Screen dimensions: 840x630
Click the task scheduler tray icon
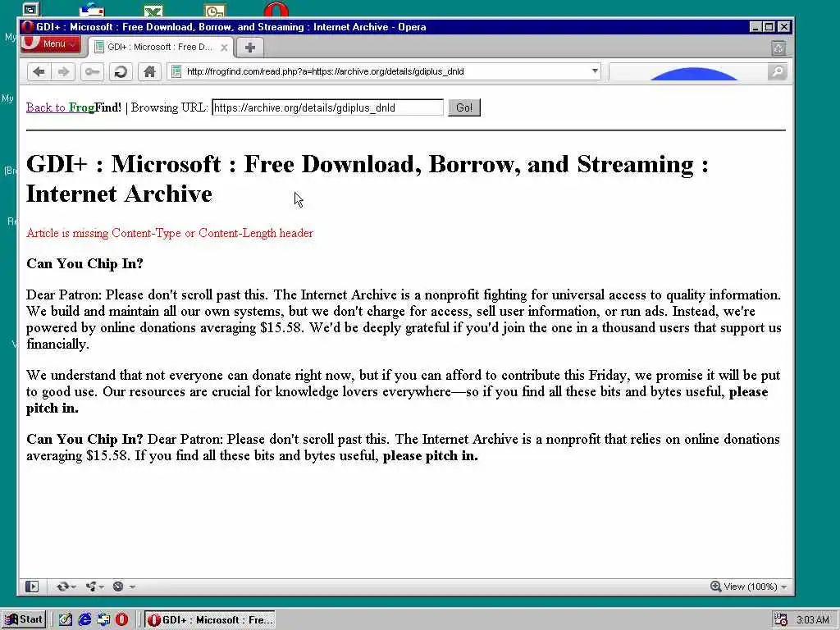pyautogui.click(x=781, y=619)
